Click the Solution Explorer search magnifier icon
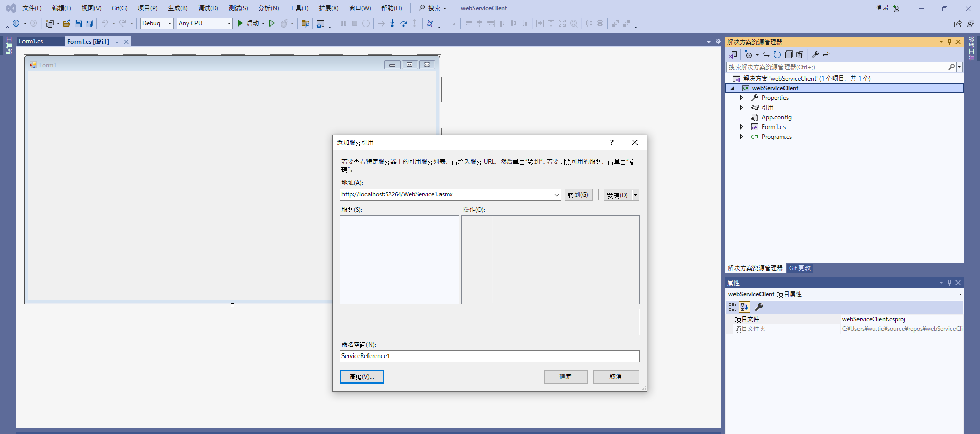Screen dimensions: 980x434 [x=952, y=67]
